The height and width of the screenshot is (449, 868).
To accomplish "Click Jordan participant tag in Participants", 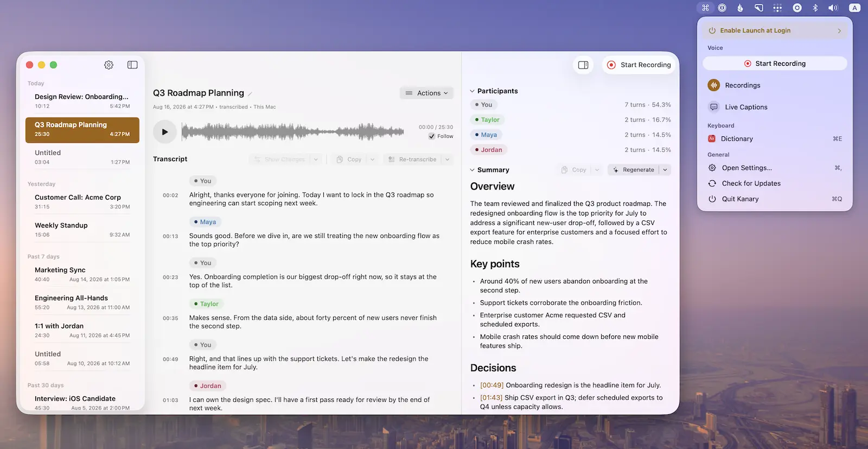I will pos(488,150).
